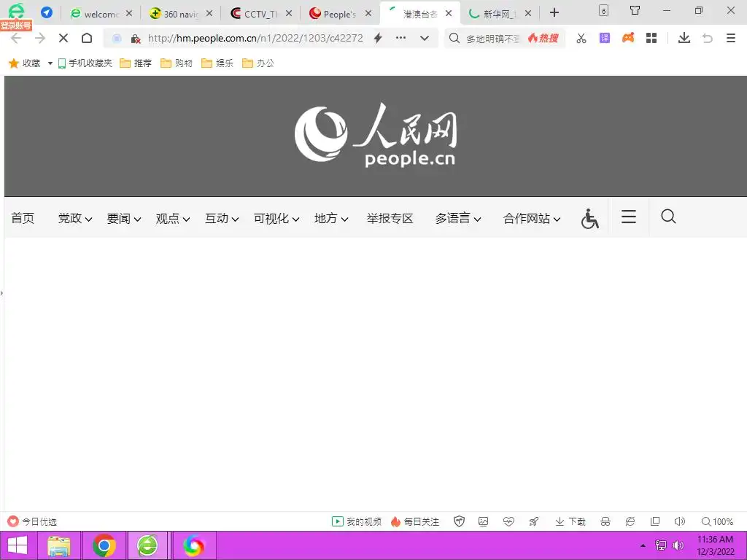The width and height of the screenshot is (747, 560).
Task: Click the shield security icon in status bar
Action: [459, 521]
